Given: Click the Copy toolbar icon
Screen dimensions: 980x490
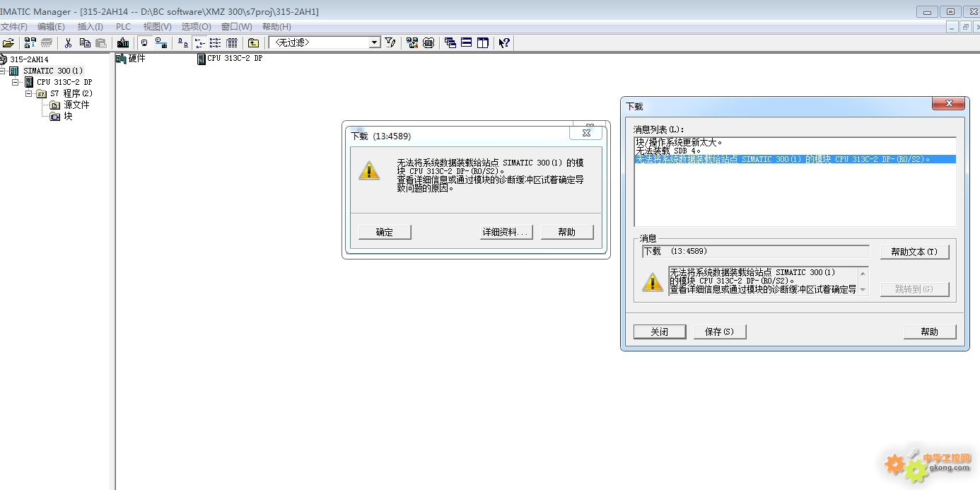Looking at the screenshot, I should [x=85, y=43].
